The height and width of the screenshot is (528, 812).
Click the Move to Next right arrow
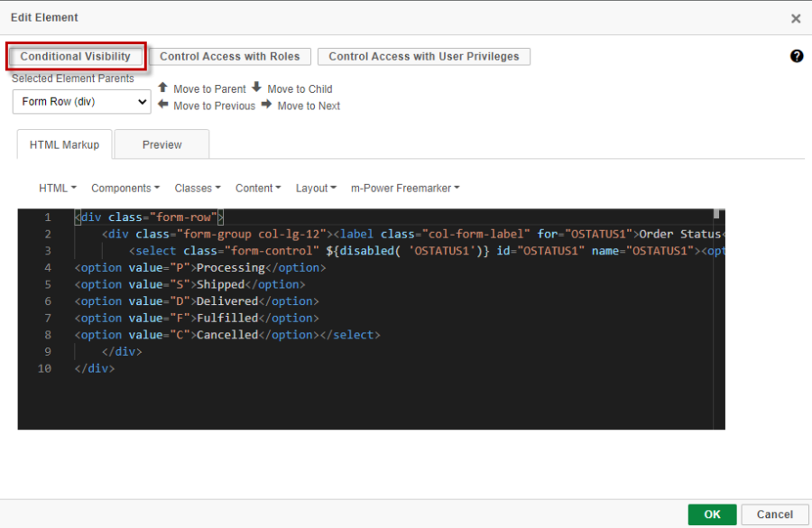click(266, 104)
